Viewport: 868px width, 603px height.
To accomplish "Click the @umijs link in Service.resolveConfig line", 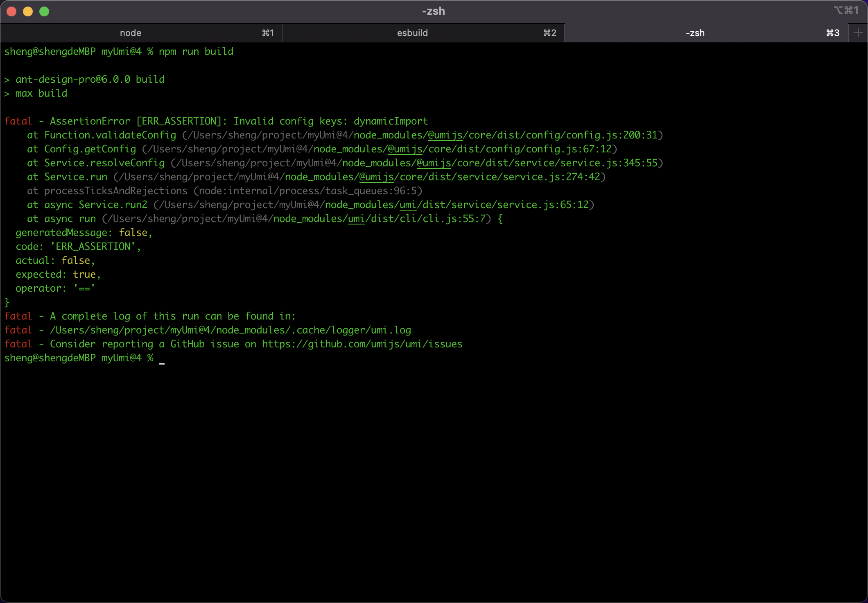I will pyautogui.click(x=434, y=163).
